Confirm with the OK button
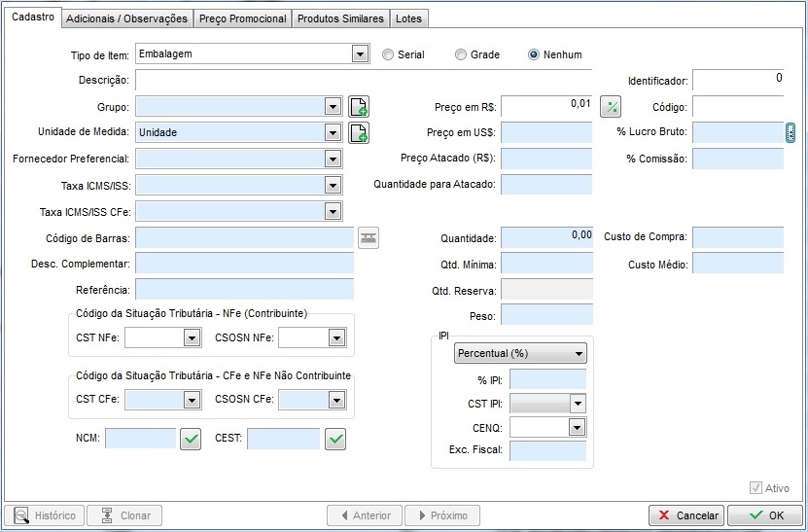This screenshot has width=808, height=532. pyautogui.click(x=766, y=515)
